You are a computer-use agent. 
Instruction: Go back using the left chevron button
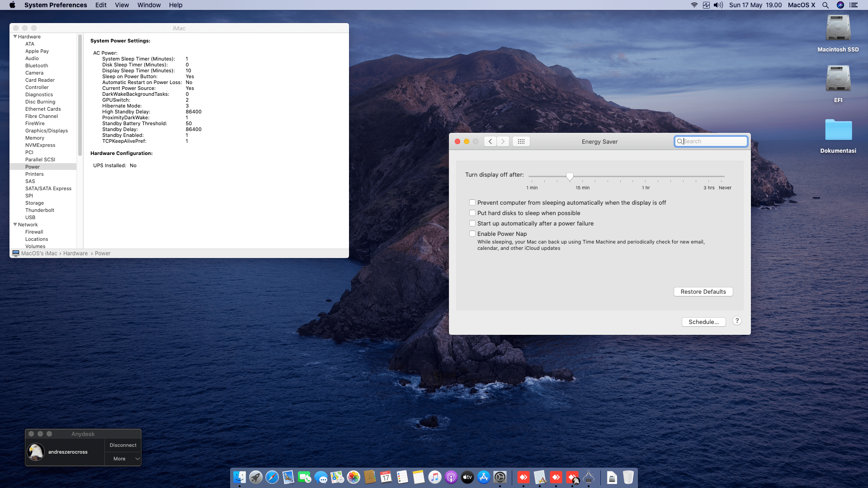(490, 141)
